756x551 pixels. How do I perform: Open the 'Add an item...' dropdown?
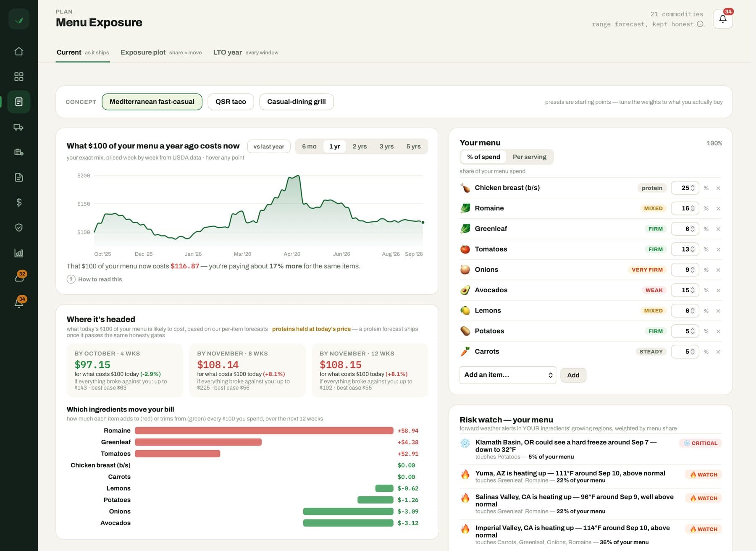508,375
